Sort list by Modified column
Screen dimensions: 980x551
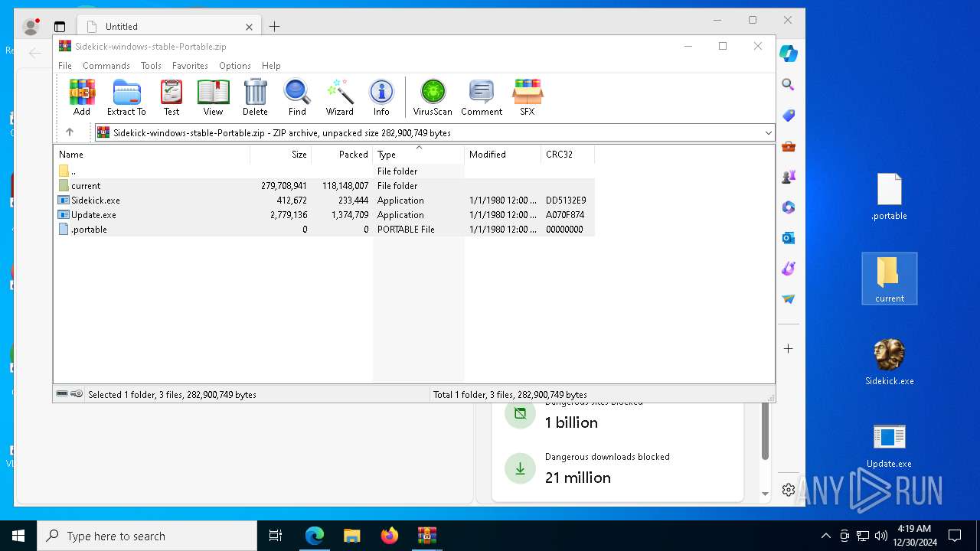pos(503,155)
